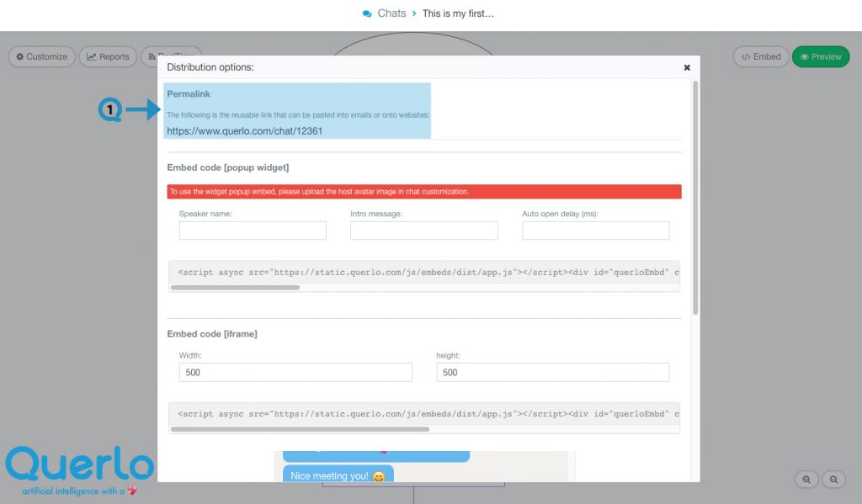Click the RealTime button behind the dialog
The image size is (862, 504).
171,51
